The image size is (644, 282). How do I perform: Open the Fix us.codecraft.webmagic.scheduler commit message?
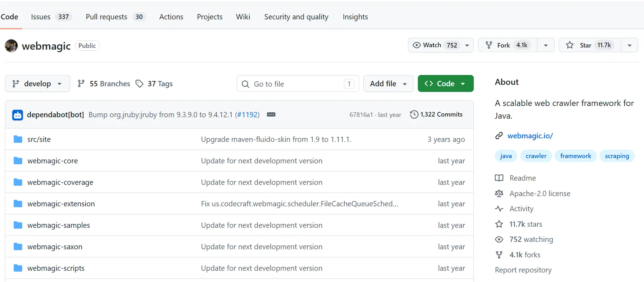(x=300, y=204)
